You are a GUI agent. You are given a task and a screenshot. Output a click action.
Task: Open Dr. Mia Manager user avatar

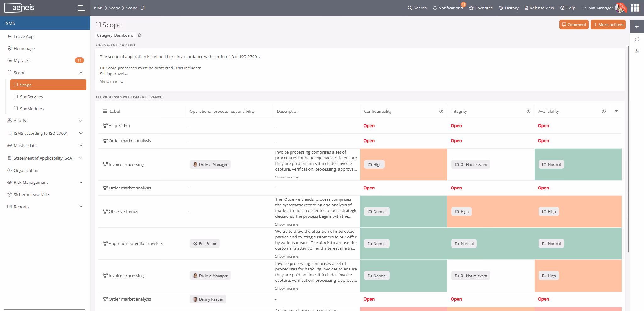pyautogui.click(x=620, y=8)
